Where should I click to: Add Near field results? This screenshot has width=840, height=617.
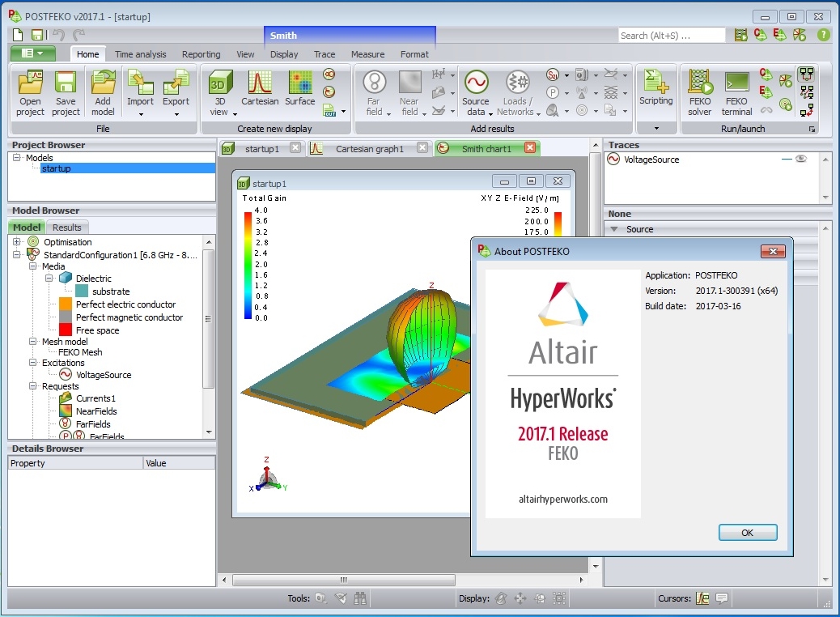coord(409,93)
